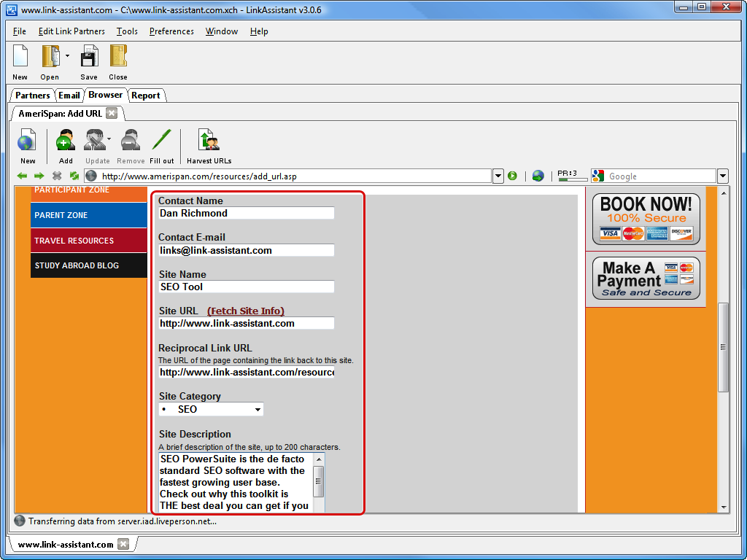Open the Parent Zone link
Image resolution: width=747 pixels, height=560 pixels.
pos(88,215)
